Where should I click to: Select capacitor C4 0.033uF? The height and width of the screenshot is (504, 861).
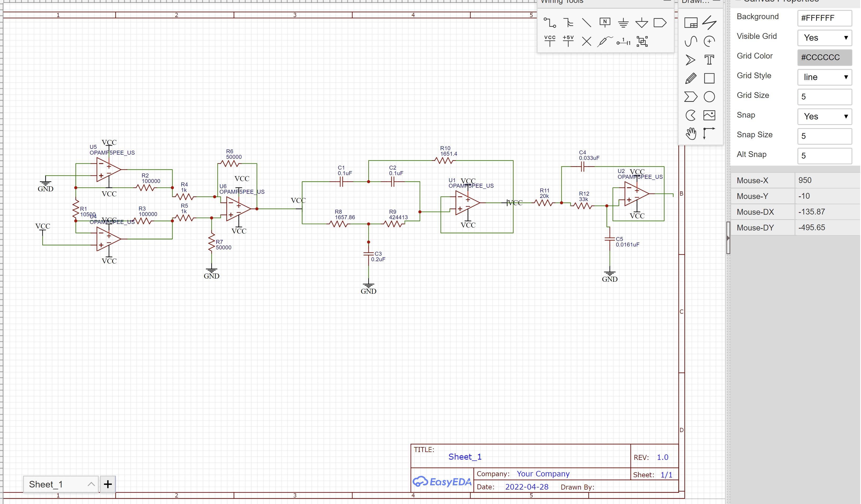click(x=583, y=167)
